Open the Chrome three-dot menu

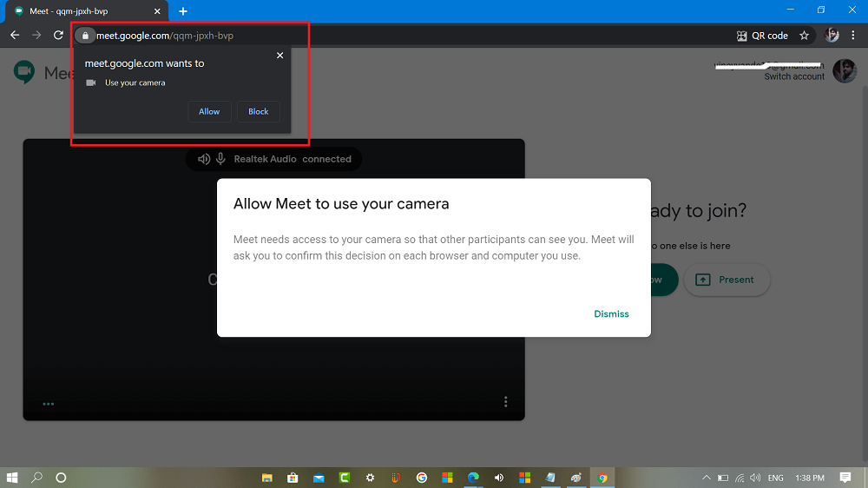[x=853, y=36]
